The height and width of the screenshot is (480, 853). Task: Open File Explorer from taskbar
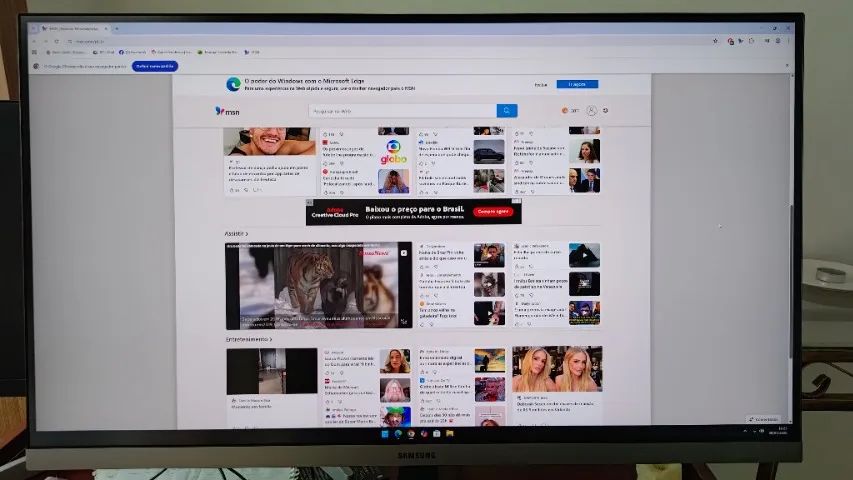coord(450,434)
